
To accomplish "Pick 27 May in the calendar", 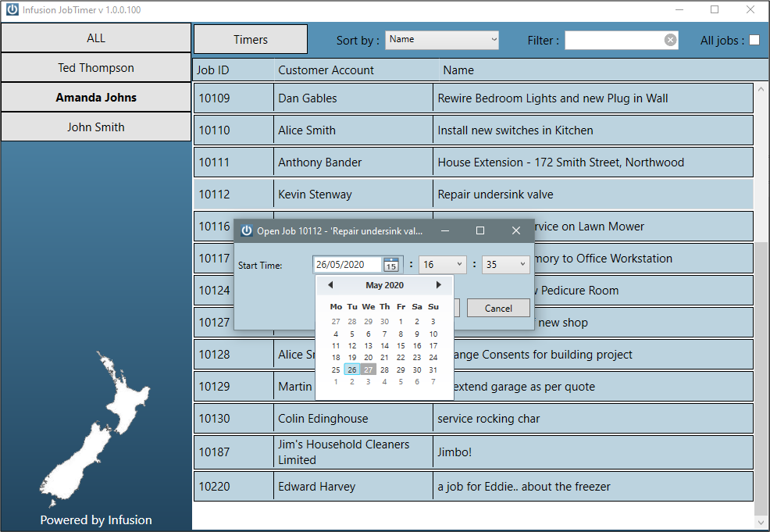I will tap(369, 370).
